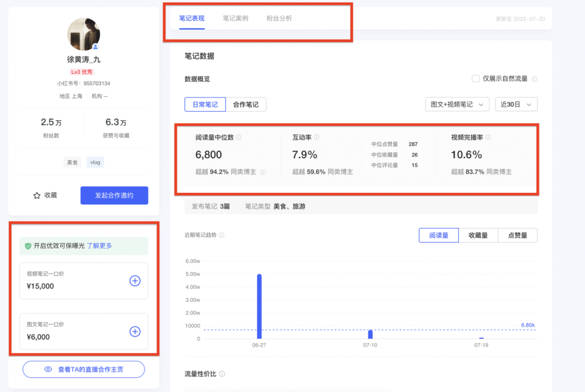Switch to the 笔记案例 tab
The width and height of the screenshot is (585, 392).
click(x=236, y=18)
